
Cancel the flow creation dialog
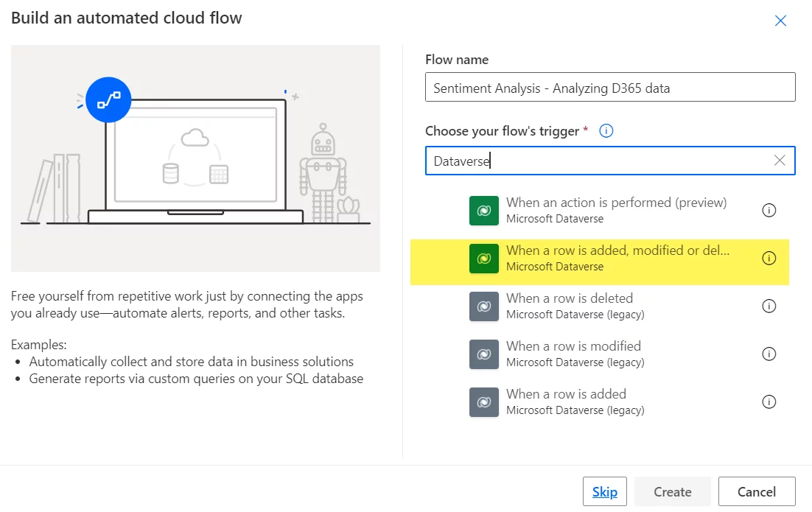click(757, 491)
